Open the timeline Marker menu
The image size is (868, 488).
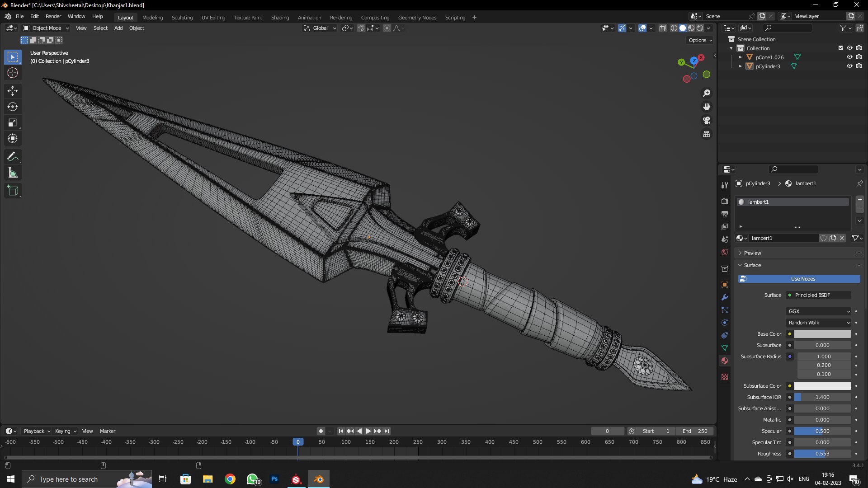108,431
